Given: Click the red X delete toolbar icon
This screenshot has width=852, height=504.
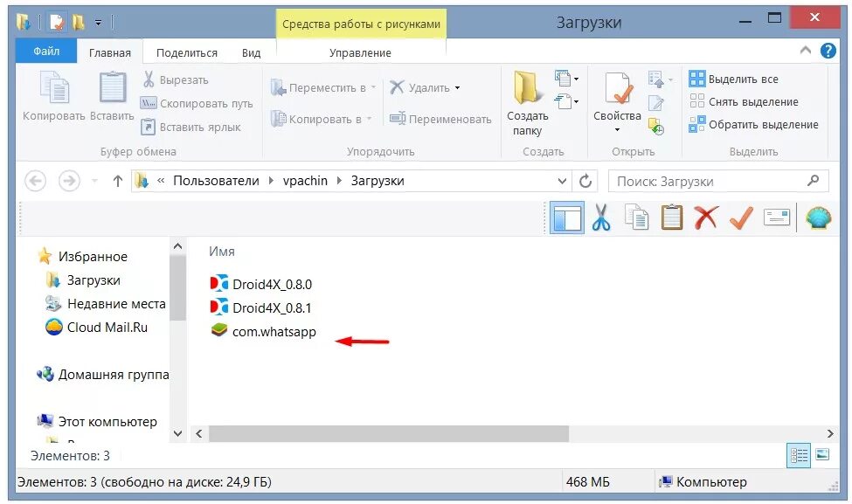Looking at the screenshot, I should (706, 217).
